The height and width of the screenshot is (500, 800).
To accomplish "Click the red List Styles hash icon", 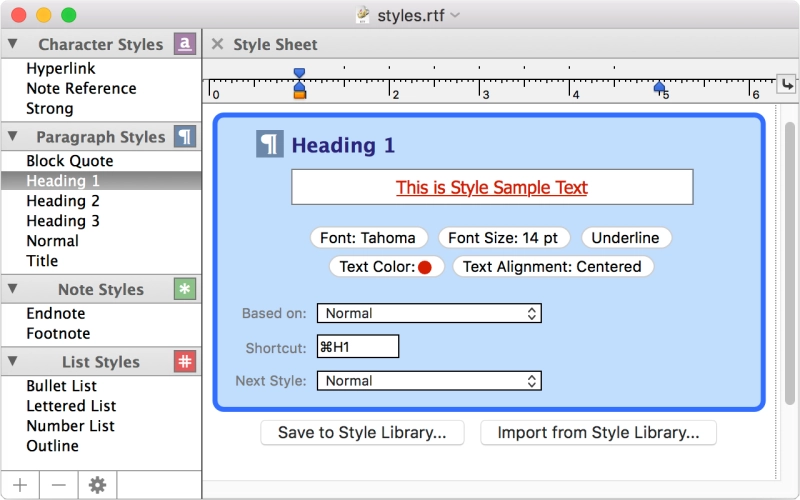I will coord(185,362).
